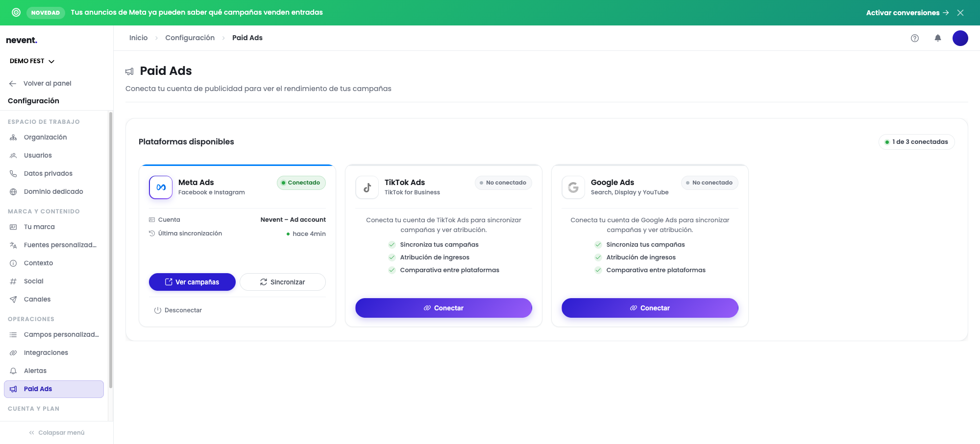Click the sidebar scrollbar
This screenshot has width=980, height=444.
click(111, 250)
